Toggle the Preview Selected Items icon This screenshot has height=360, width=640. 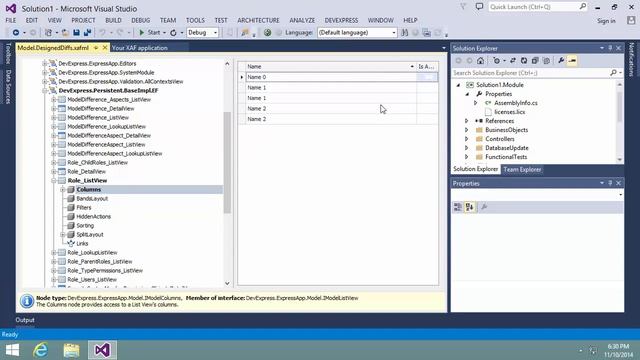point(572,61)
